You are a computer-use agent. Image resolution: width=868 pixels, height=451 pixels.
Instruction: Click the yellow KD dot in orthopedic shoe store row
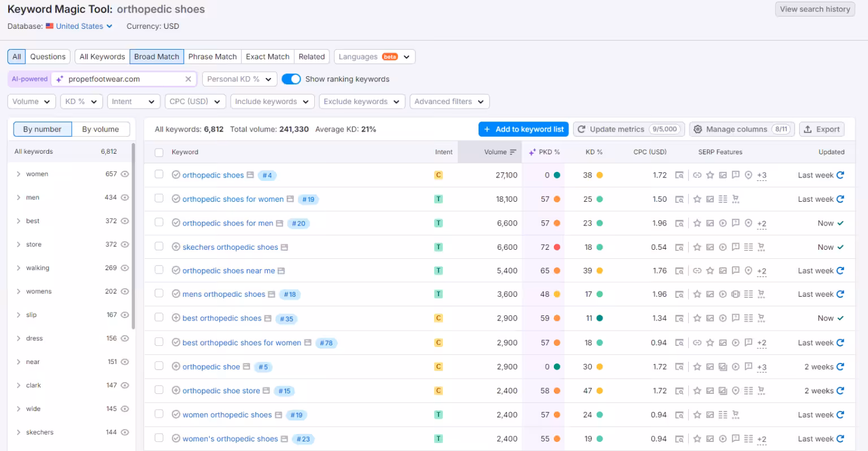(600, 391)
